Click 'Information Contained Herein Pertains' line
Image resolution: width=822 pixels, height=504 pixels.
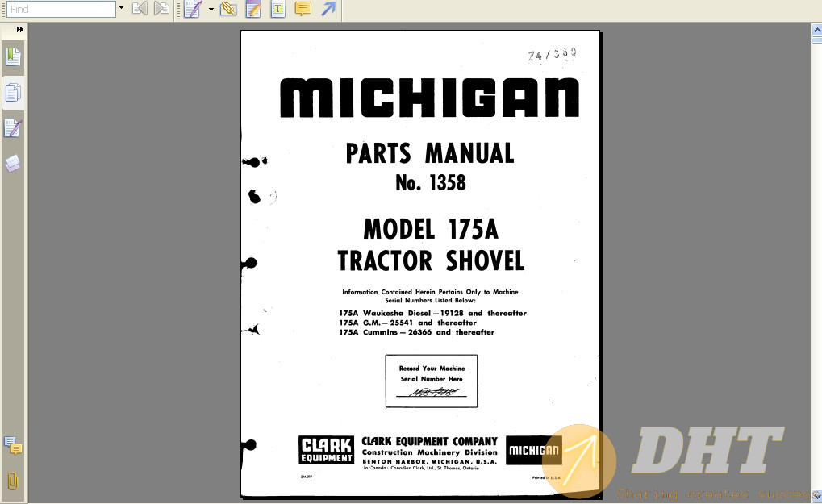click(x=431, y=292)
